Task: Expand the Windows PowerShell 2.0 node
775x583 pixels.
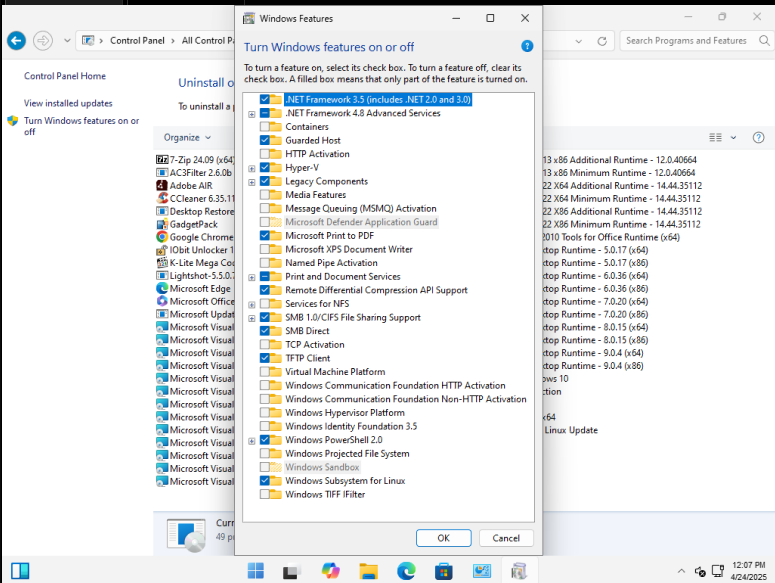Action: pyautogui.click(x=252, y=441)
